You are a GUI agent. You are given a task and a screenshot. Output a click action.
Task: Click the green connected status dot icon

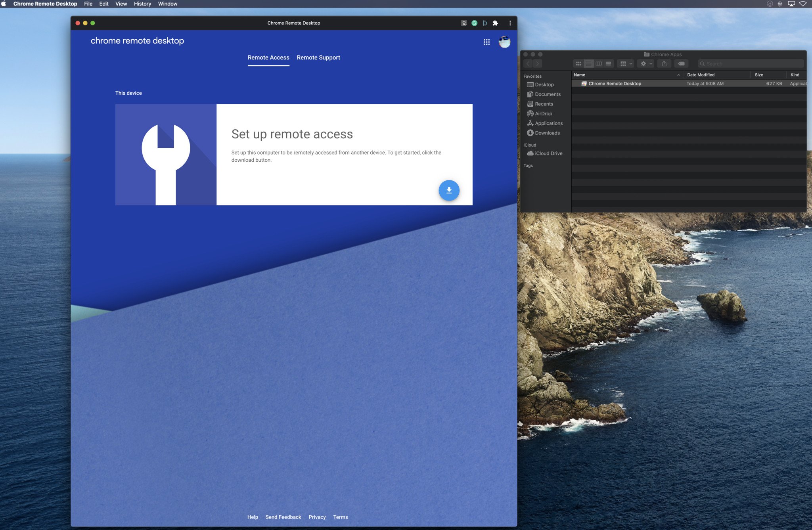(x=475, y=23)
